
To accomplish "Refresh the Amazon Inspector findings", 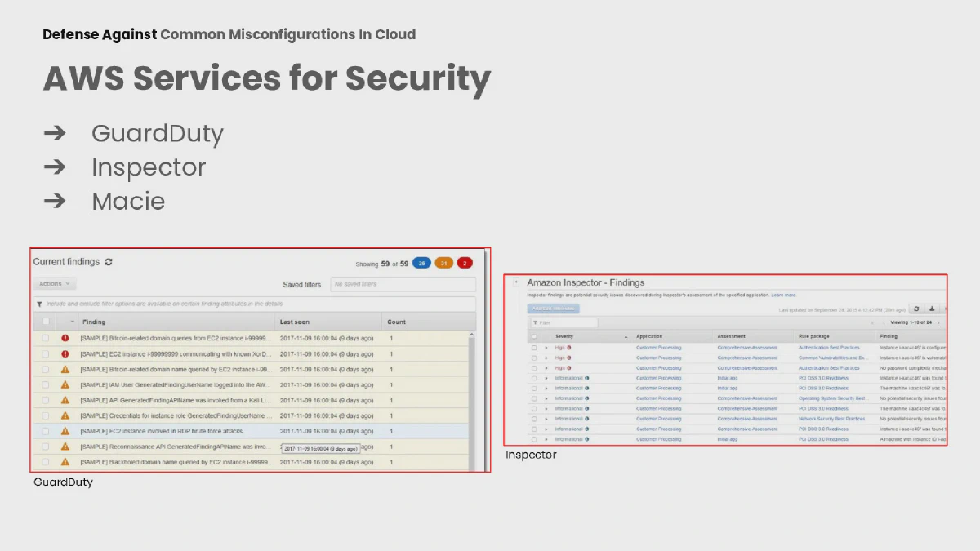I will [916, 309].
